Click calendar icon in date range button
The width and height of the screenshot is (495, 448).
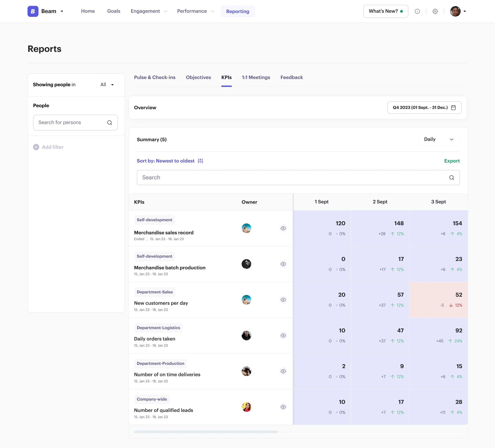[453, 108]
